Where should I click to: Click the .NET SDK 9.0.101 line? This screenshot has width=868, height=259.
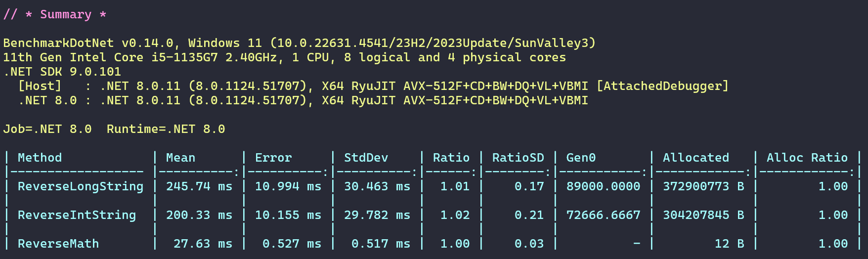click(x=62, y=72)
